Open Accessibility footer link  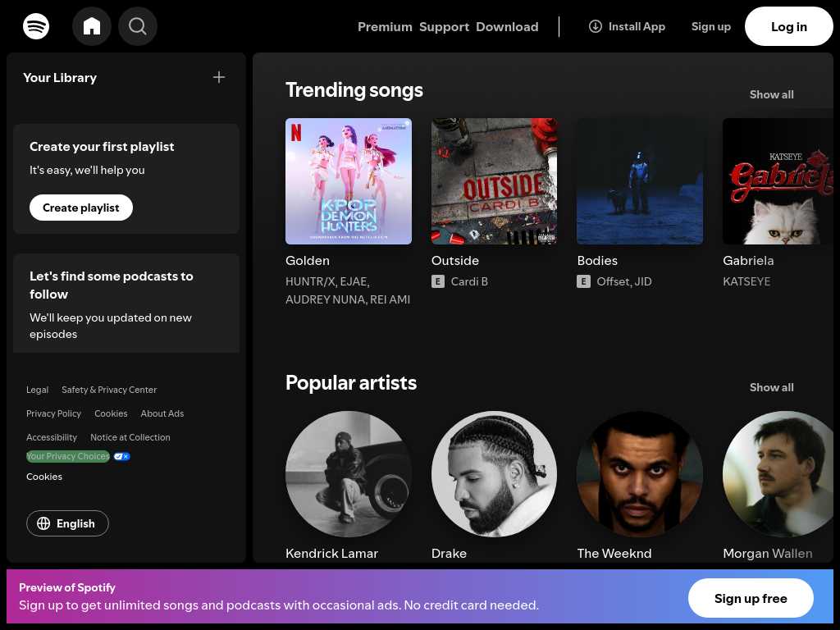52,437
